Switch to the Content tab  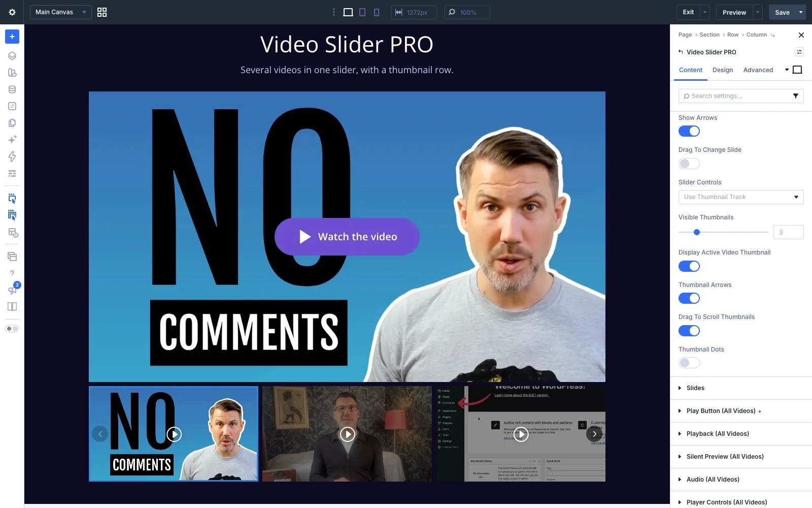tap(691, 70)
